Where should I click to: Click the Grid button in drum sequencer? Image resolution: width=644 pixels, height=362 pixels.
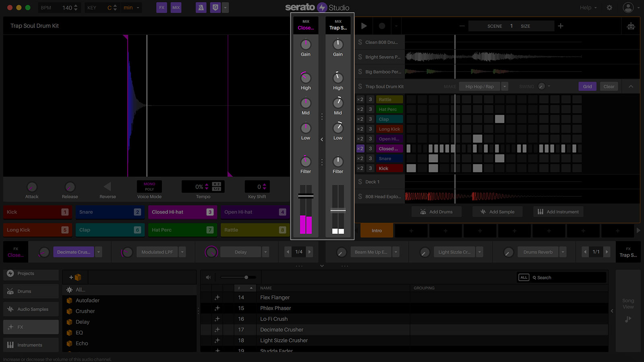587,86
